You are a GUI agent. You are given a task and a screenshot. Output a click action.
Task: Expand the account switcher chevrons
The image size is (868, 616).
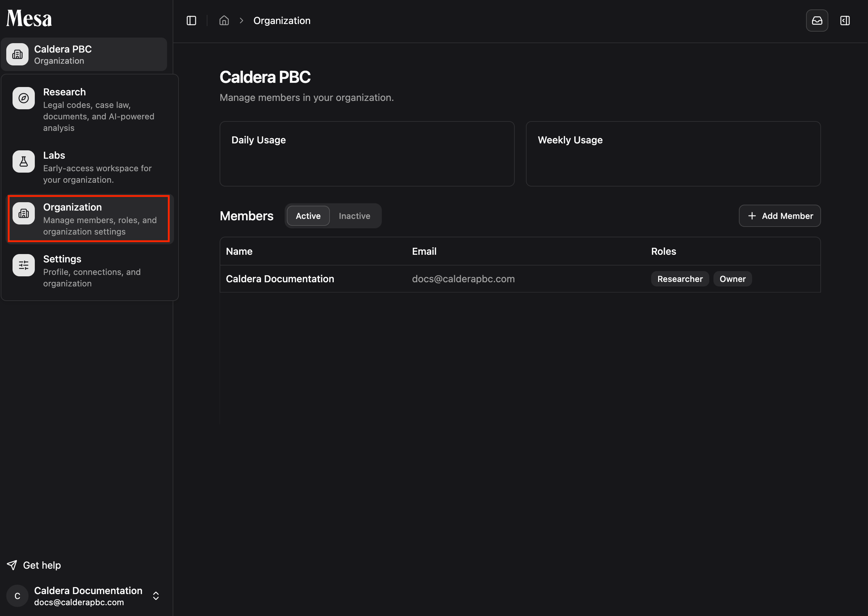pos(156,596)
